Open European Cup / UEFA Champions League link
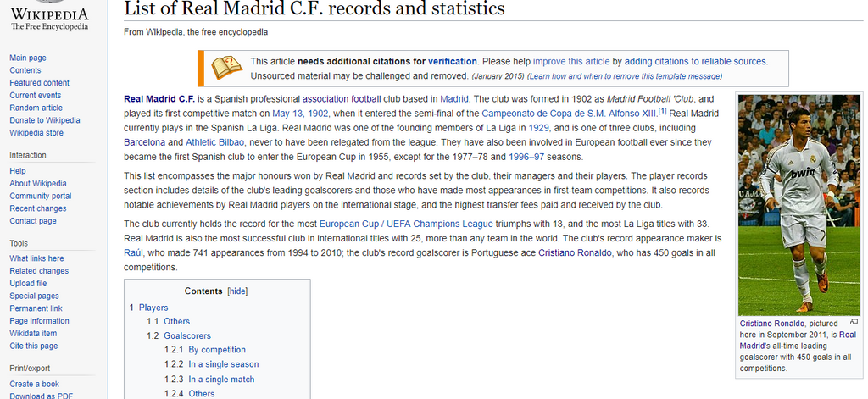This screenshot has width=868, height=399. 406,224
